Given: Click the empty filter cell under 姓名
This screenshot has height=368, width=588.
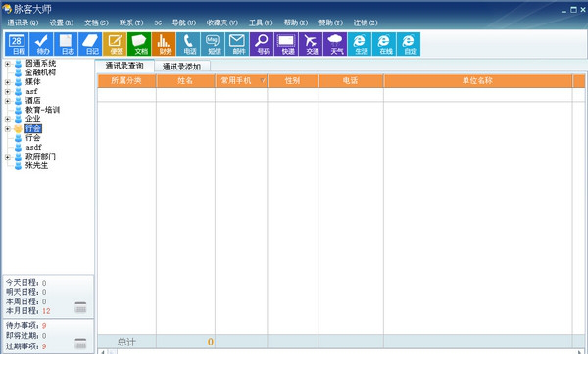Looking at the screenshot, I should click(x=185, y=95).
